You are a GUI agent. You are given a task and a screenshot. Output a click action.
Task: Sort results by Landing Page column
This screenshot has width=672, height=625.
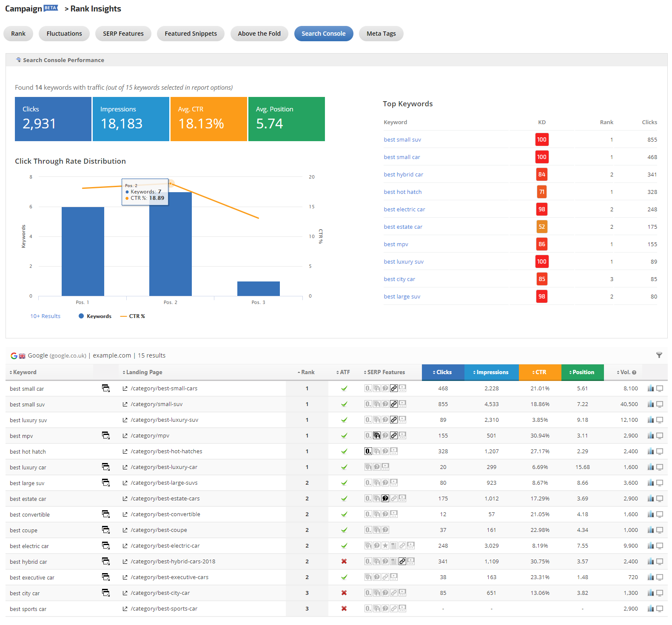[142, 372]
